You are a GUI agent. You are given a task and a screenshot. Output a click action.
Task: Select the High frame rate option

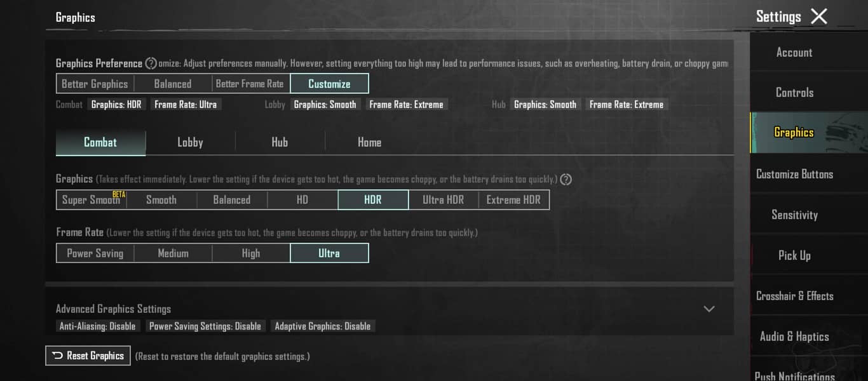251,253
